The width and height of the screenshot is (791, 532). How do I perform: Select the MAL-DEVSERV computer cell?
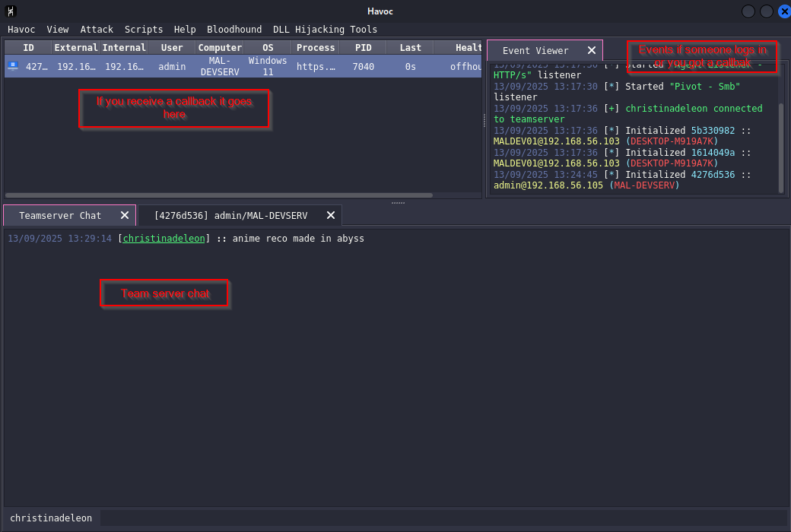click(x=220, y=66)
